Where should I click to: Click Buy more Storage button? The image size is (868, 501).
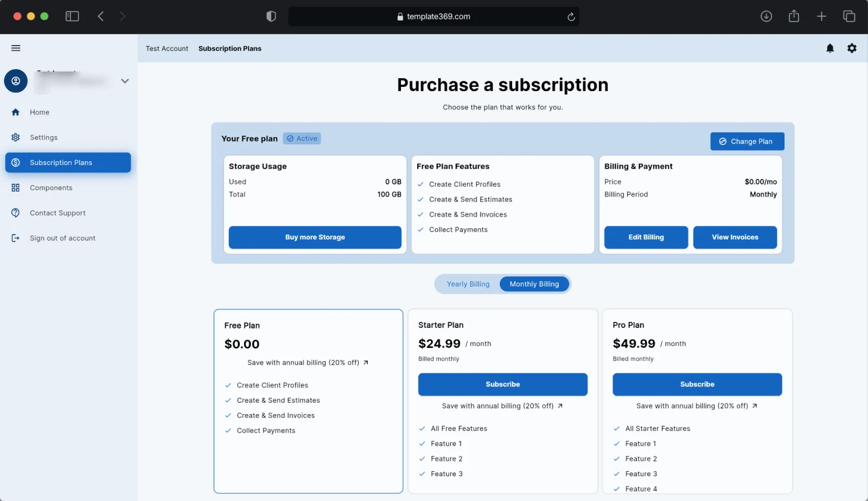click(315, 237)
